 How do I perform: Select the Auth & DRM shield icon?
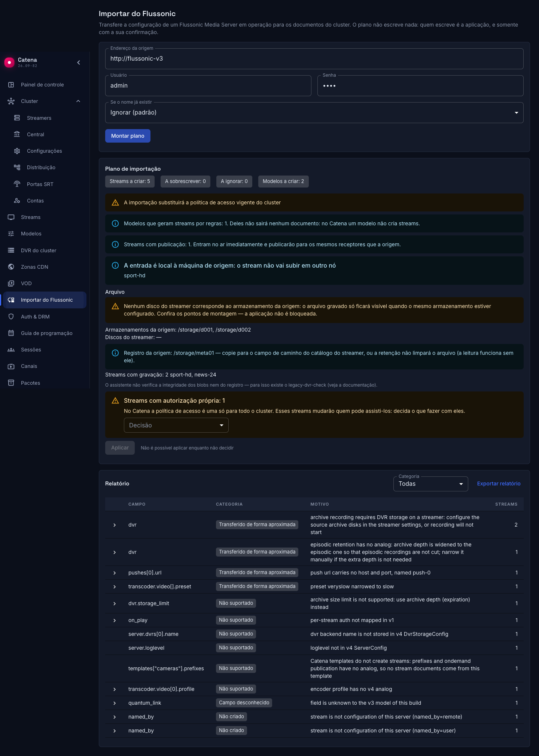coord(11,317)
